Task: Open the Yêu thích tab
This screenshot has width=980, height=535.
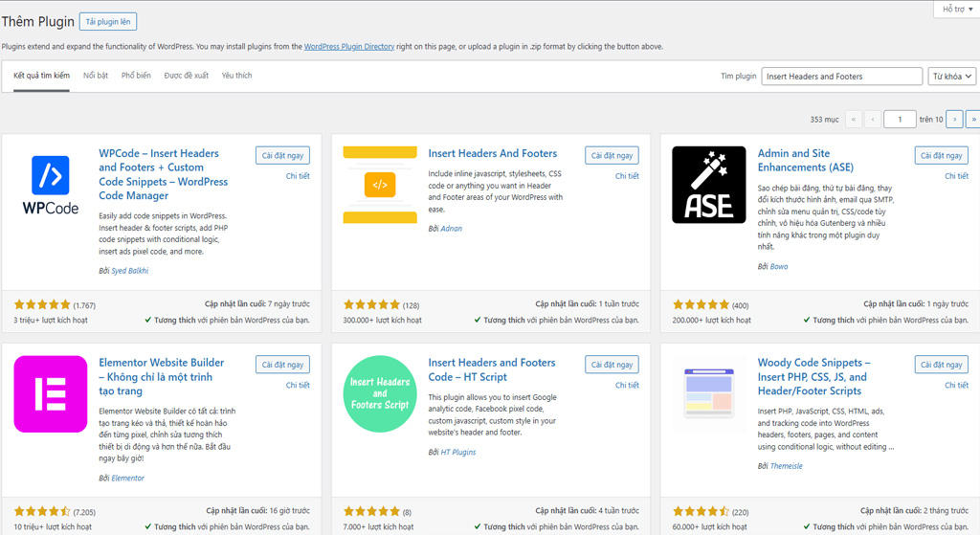Action: click(x=236, y=76)
